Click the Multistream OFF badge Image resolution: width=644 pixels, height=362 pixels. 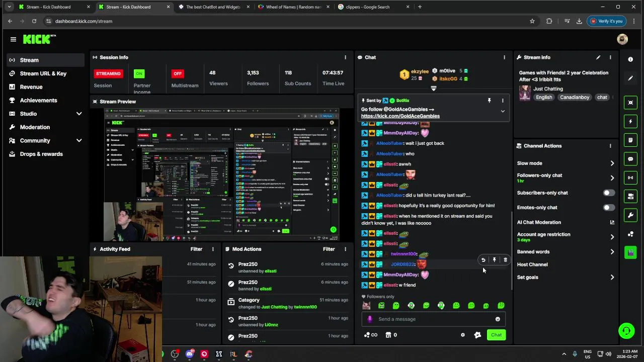click(x=178, y=73)
